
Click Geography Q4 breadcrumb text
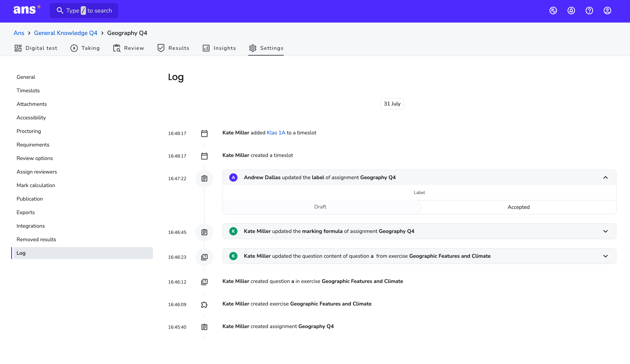tap(127, 33)
